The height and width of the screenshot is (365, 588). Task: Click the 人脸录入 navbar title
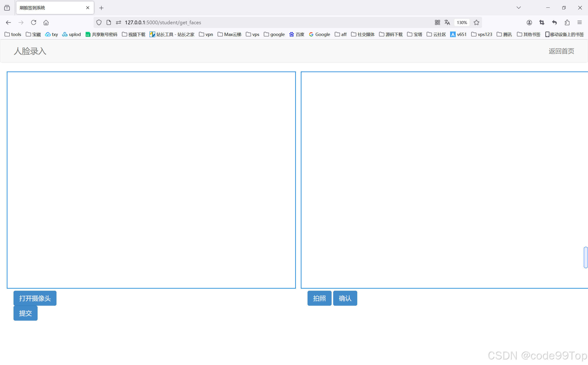[30, 51]
